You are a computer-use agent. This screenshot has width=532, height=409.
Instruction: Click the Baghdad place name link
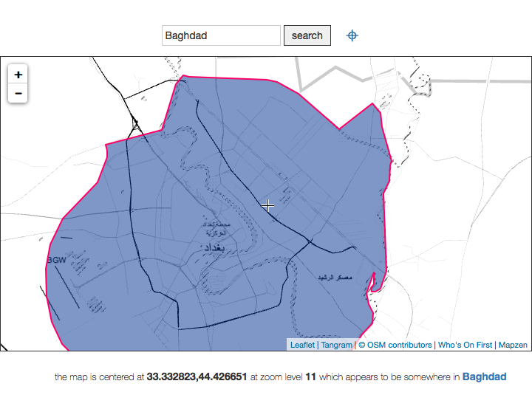click(484, 377)
